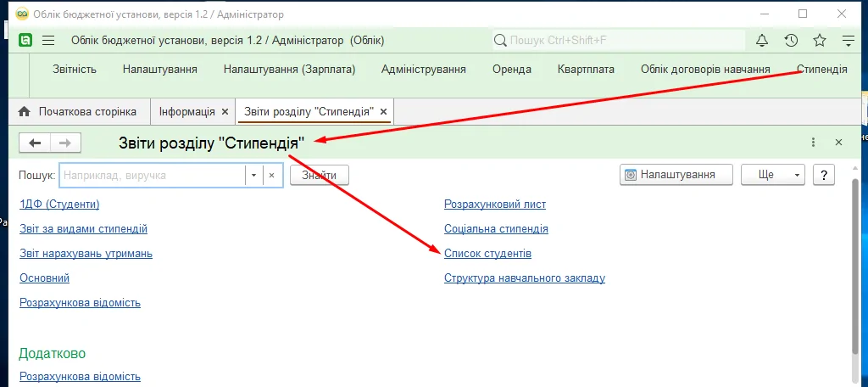
Task: Focus the global Пошук Ctrl+Shift+F search box
Action: [x=619, y=41]
